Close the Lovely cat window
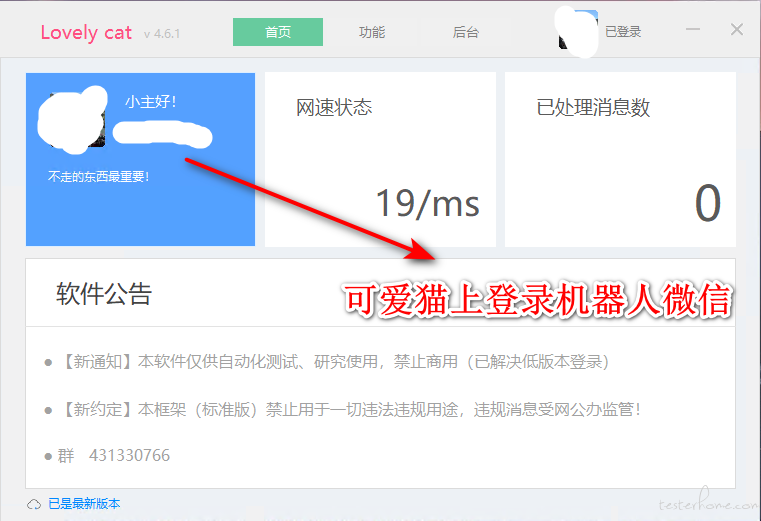761x521 pixels. 737,30
